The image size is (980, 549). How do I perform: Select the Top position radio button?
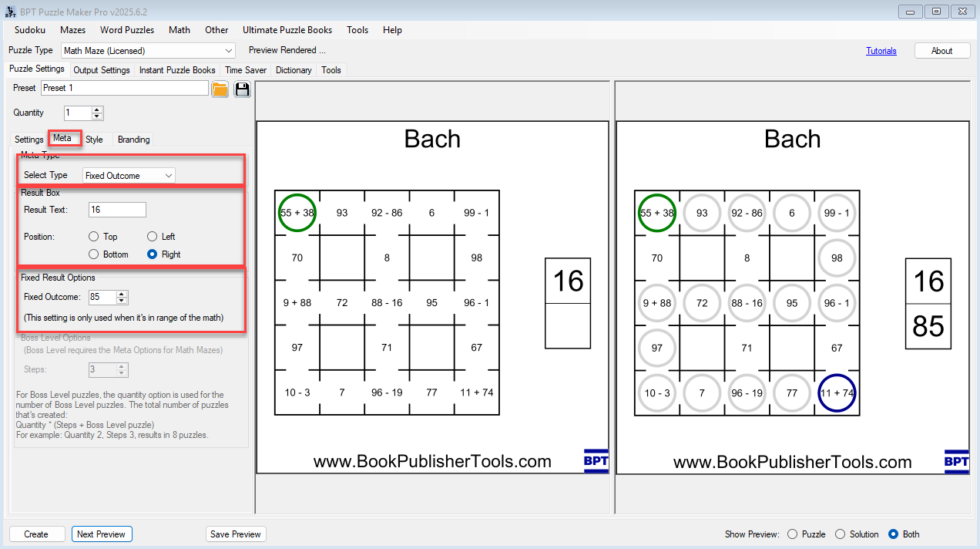(x=93, y=237)
